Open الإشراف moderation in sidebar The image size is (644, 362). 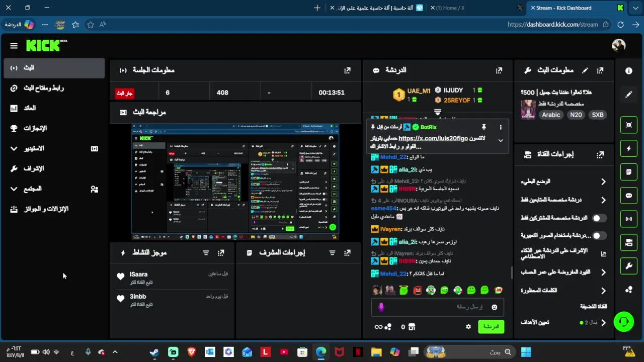click(54, 168)
